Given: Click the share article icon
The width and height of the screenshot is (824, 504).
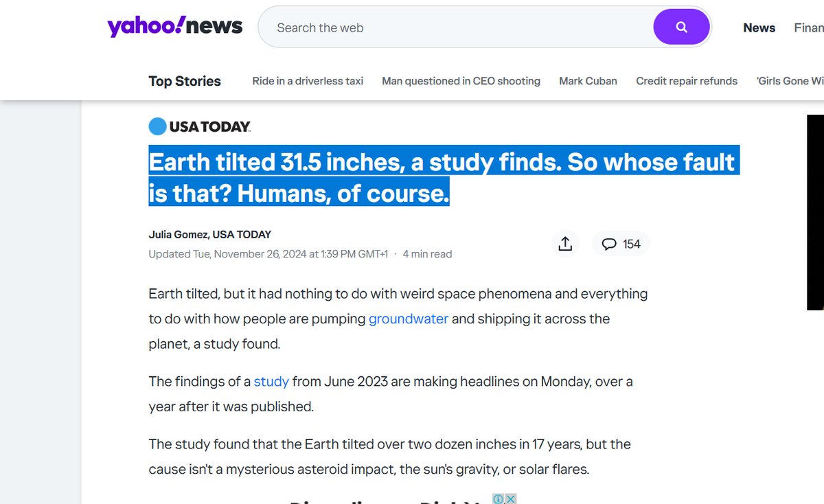Looking at the screenshot, I should coord(565,244).
